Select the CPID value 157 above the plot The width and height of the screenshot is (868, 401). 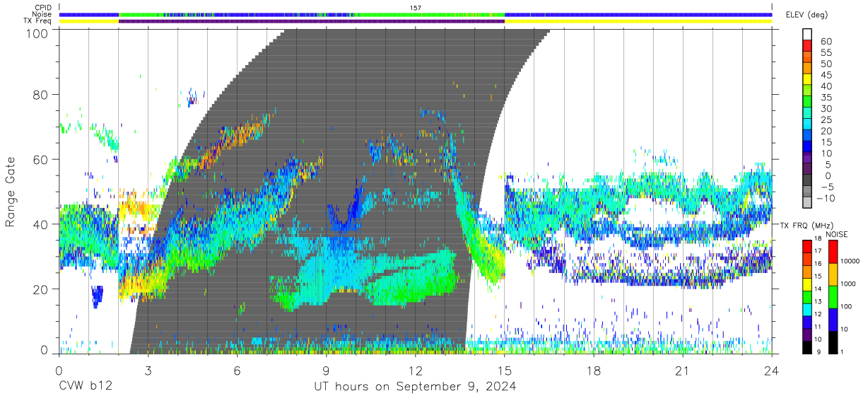pos(415,8)
